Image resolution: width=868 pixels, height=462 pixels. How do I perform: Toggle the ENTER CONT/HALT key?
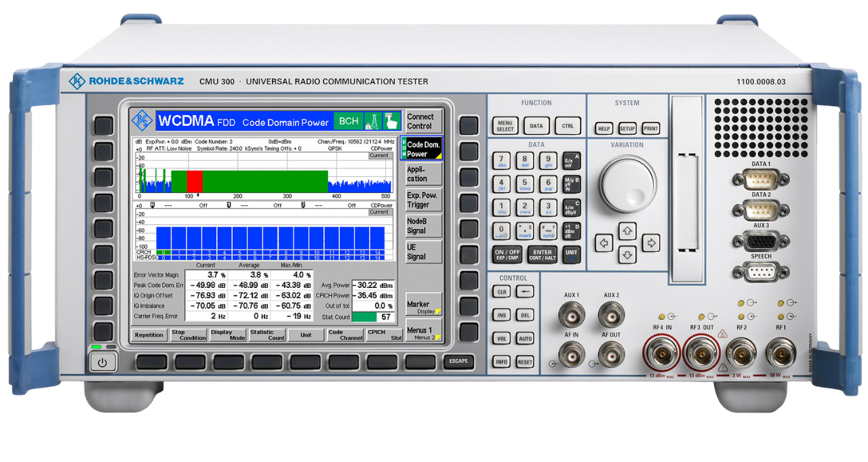pos(542,255)
